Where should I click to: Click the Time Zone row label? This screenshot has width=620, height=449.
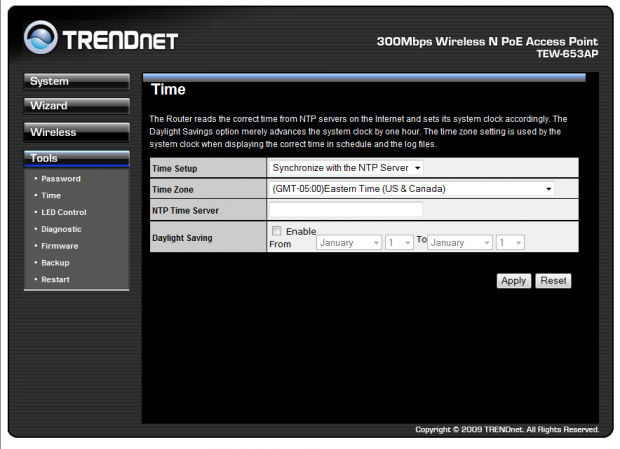[x=173, y=189]
